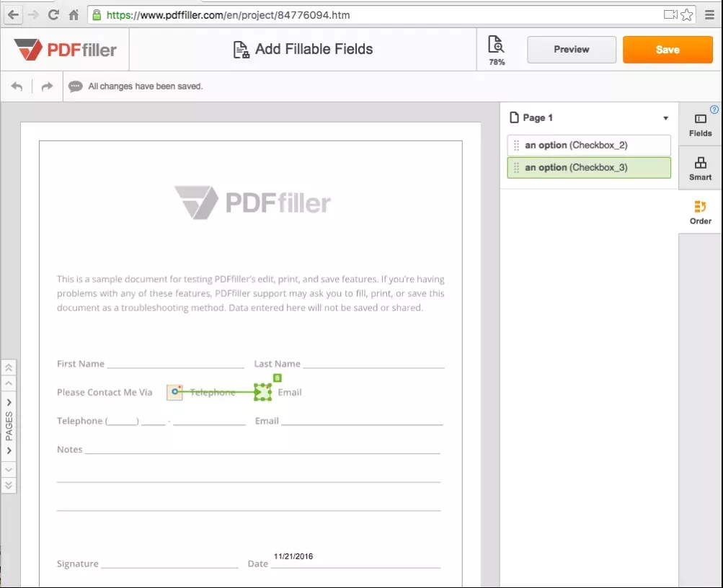Image resolution: width=723 pixels, height=588 pixels.
Task: Click the speech bubble status icon
Action: [76, 86]
